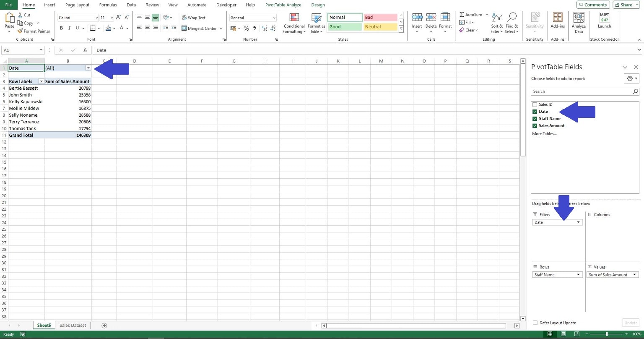Apply Percent Style to selection

(x=247, y=29)
